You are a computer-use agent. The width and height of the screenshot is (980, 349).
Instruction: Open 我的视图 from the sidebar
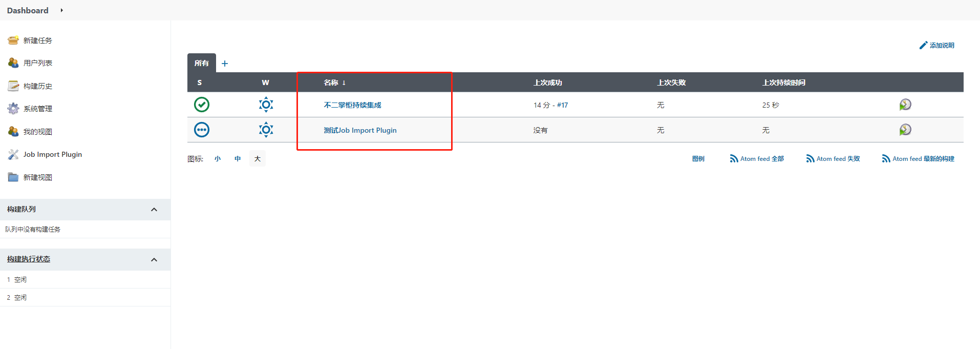[37, 132]
